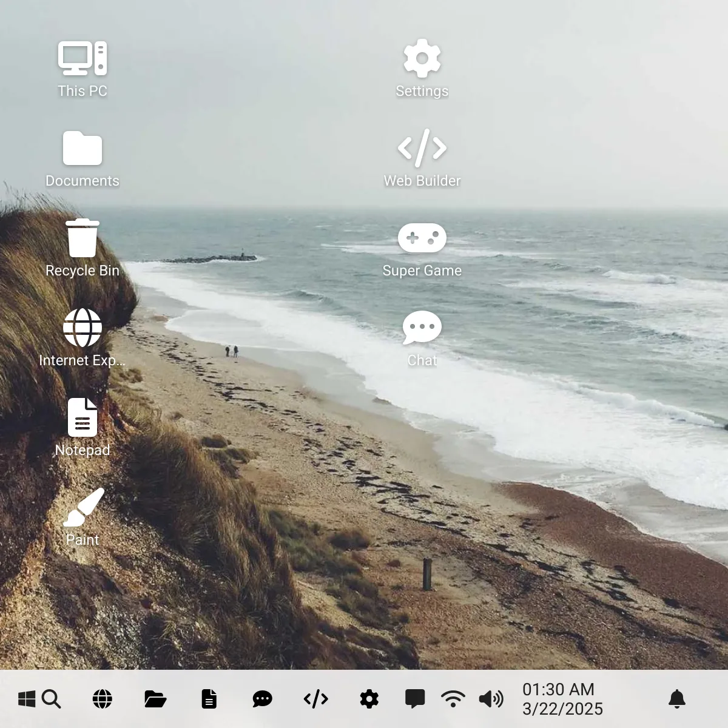Open the notifications bell

point(677,699)
